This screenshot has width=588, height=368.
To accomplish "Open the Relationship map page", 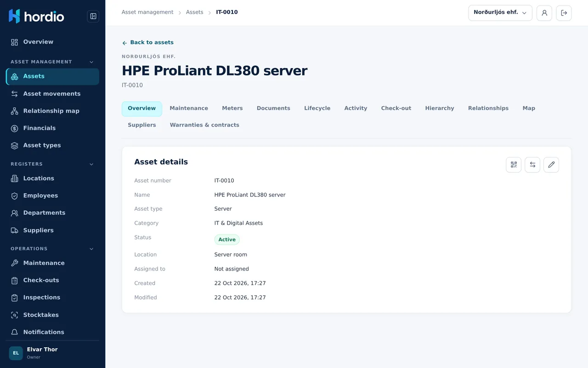I will pos(52,111).
